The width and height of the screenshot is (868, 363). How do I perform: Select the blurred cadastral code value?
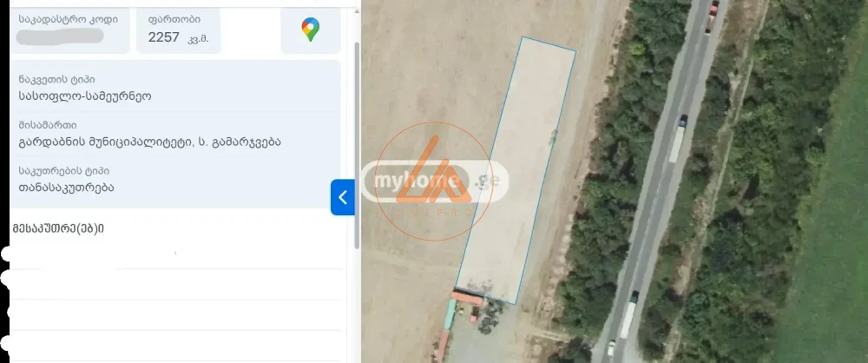[61, 36]
